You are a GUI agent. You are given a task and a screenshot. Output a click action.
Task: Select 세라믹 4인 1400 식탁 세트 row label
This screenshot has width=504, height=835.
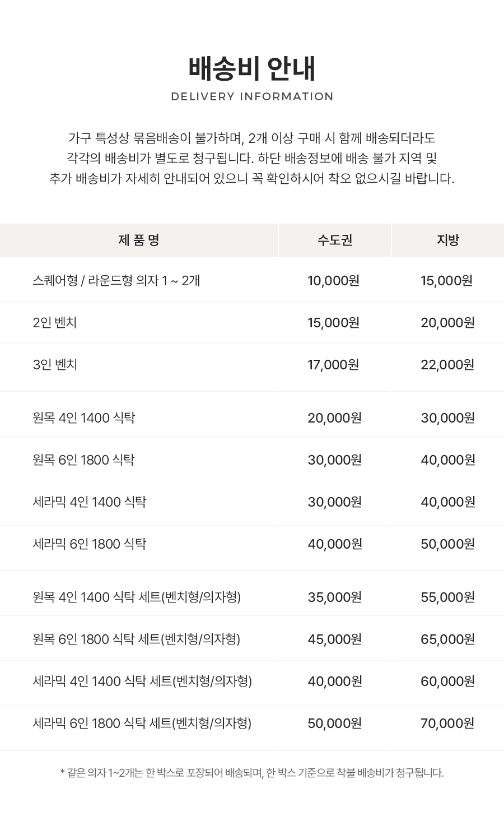tap(142, 681)
